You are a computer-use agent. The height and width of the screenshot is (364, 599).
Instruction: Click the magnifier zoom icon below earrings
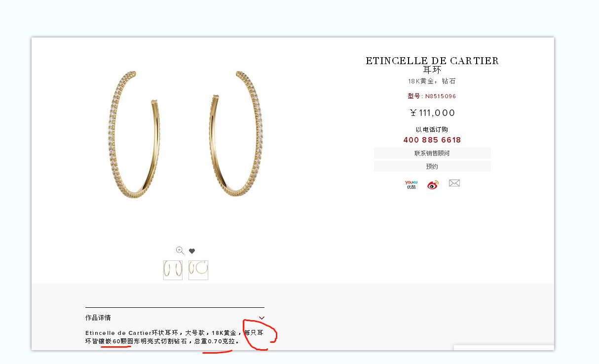point(180,251)
